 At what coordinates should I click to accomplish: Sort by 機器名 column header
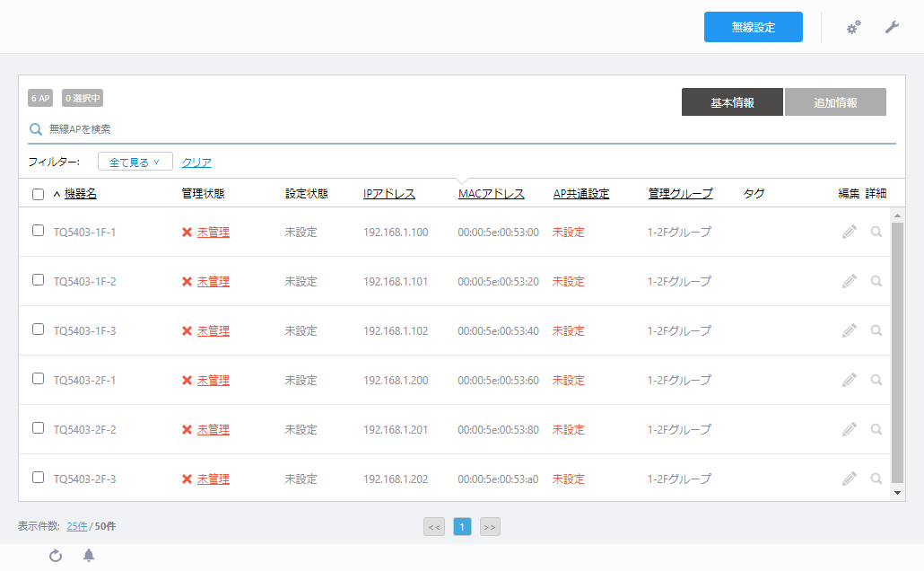[x=80, y=194]
